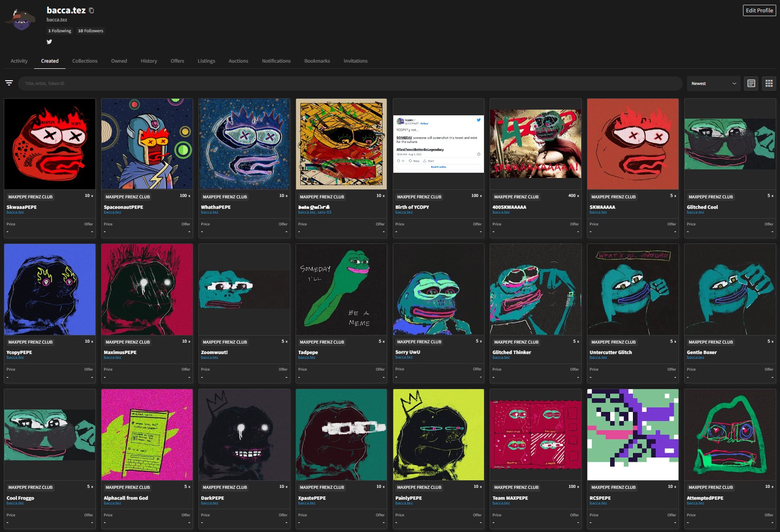The image size is (780, 532).
Task: Open the History tab
Action: coord(149,61)
